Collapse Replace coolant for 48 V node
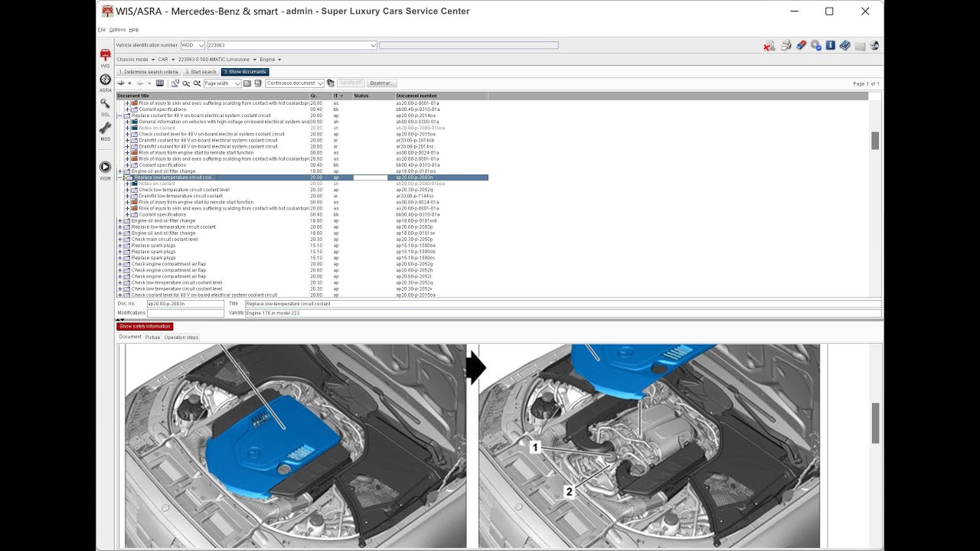Viewport: 980px width, 551px height. coord(120,116)
